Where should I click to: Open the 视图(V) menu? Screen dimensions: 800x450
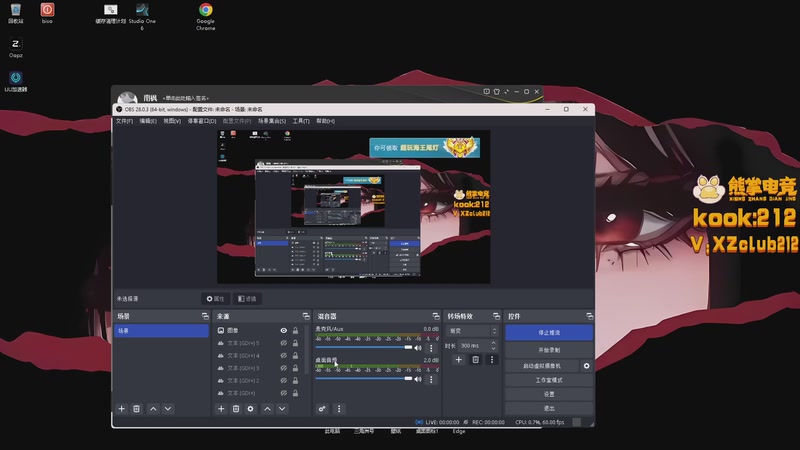[x=172, y=121]
